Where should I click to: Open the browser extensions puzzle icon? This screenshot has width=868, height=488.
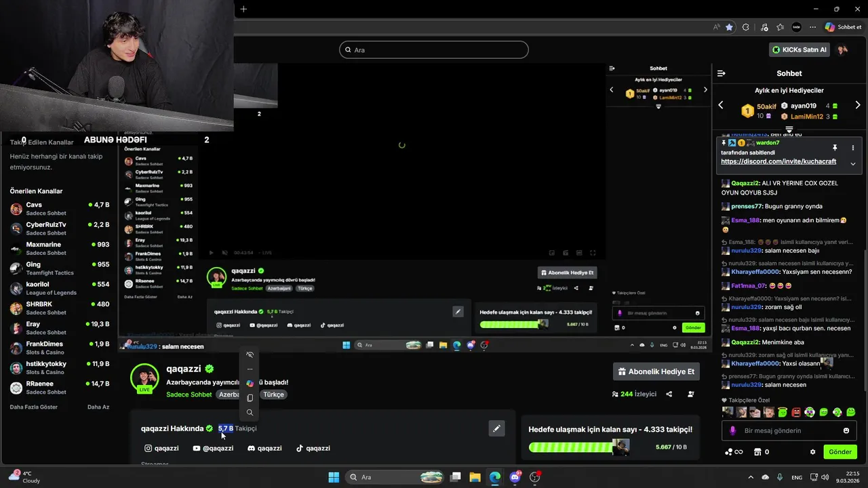coord(746,27)
